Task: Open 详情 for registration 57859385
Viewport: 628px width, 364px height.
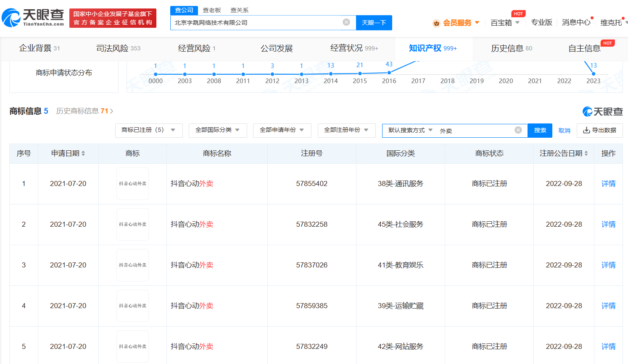Action: [608, 306]
